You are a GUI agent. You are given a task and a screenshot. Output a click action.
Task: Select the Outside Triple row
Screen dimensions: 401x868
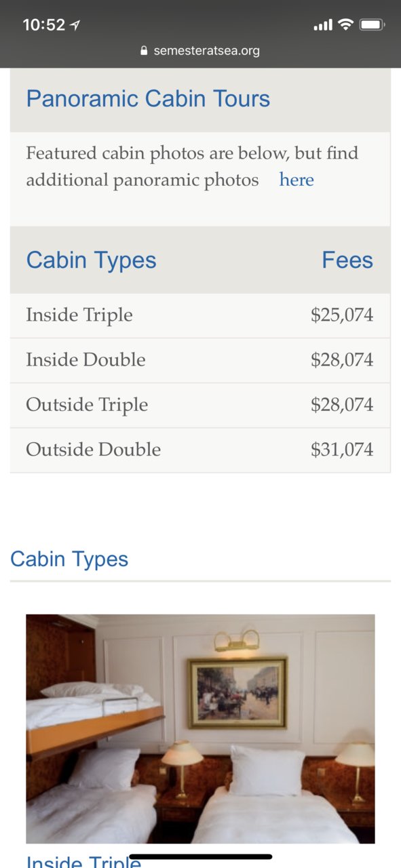200,405
